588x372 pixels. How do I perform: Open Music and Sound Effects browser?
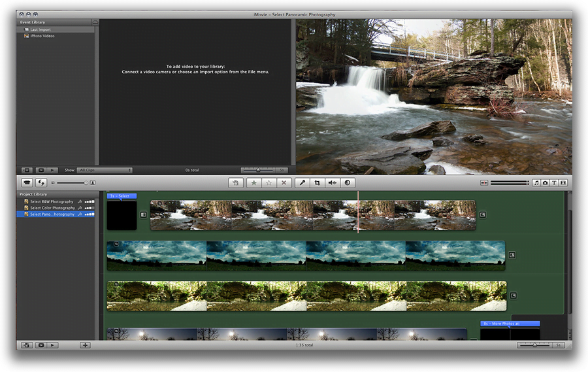pyautogui.click(x=536, y=183)
